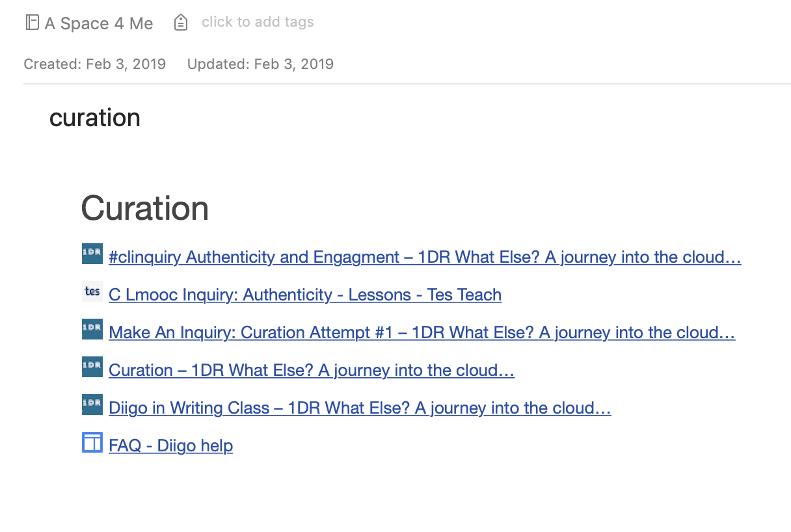Screen dimensions: 791x532
Task: Open Make An Inquiry: Curation Attempt #1 link
Action: (422, 332)
